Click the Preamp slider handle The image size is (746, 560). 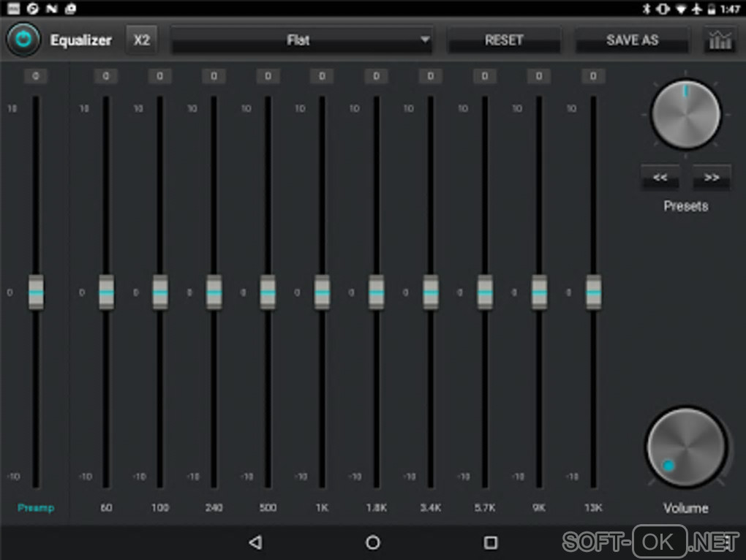[36, 292]
